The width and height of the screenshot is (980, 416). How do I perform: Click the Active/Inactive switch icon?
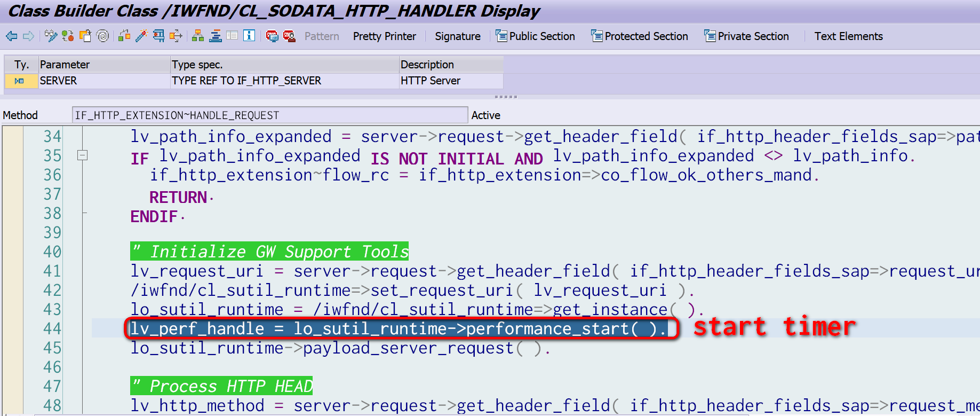tap(68, 36)
